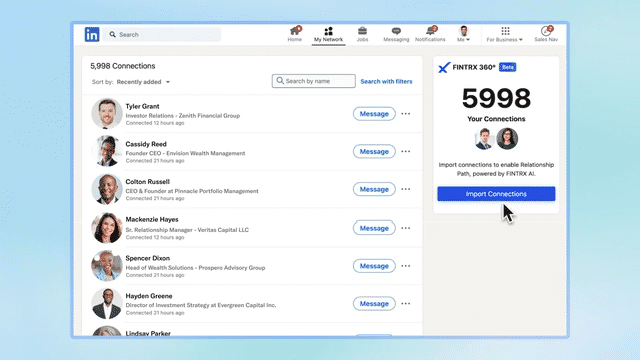Click Head of Wealth Solutions - Prospero Advisory
Screen dimensions: 640x360
click(195, 268)
